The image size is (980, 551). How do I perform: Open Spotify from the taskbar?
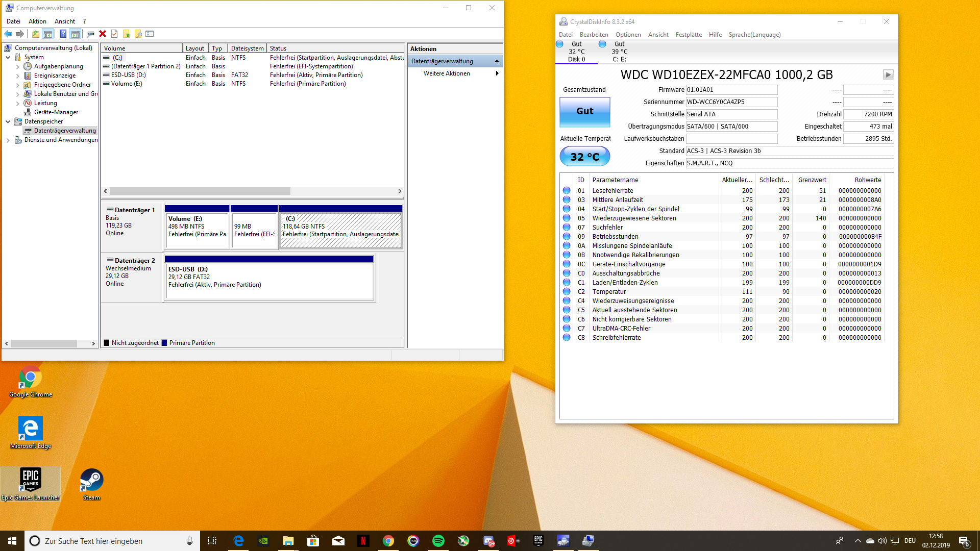click(x=438, y=541)
